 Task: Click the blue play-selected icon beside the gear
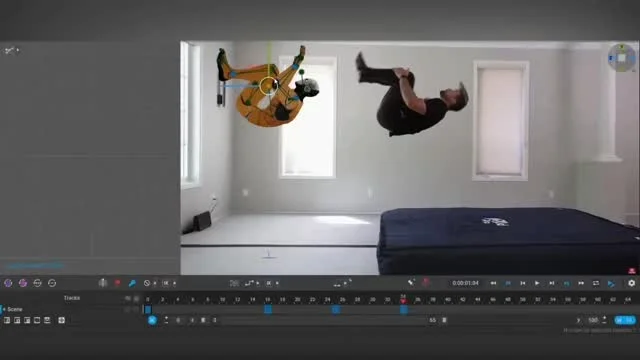[x=611, y=283]
